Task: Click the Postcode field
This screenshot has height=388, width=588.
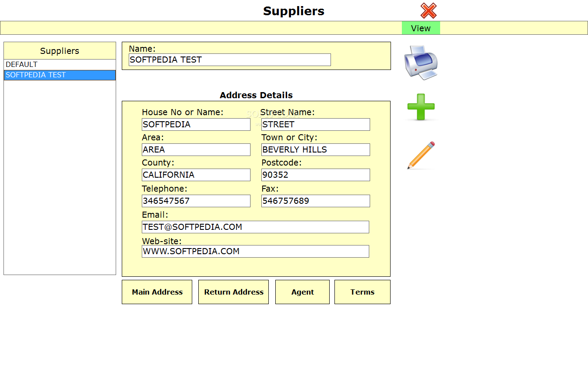Action: pyautogui.click(x=316, y=175)
